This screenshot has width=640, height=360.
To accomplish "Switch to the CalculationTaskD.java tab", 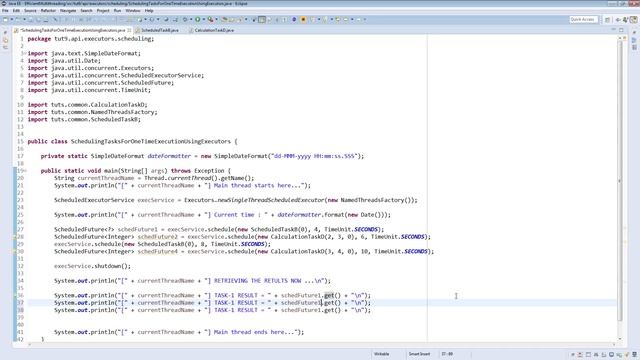I will tap(214, 30).
